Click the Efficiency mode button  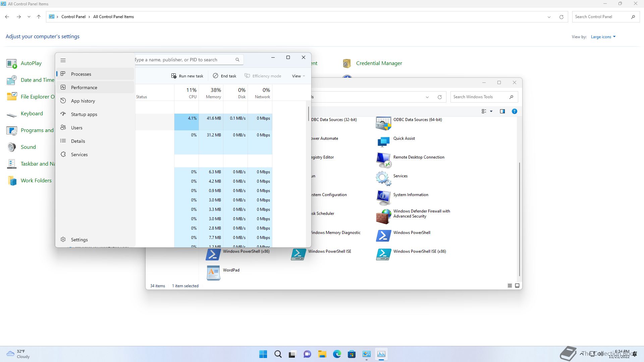click(263, 76)
